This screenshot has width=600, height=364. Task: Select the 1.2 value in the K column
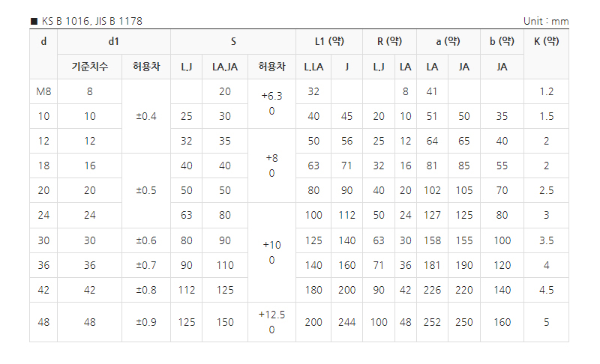[546, 91]
